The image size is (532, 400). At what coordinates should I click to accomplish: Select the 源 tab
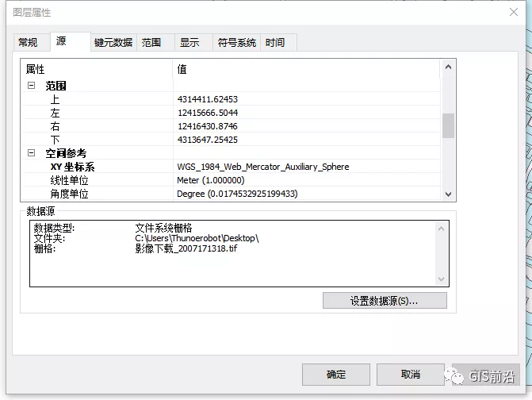click(x=71, y=41)
